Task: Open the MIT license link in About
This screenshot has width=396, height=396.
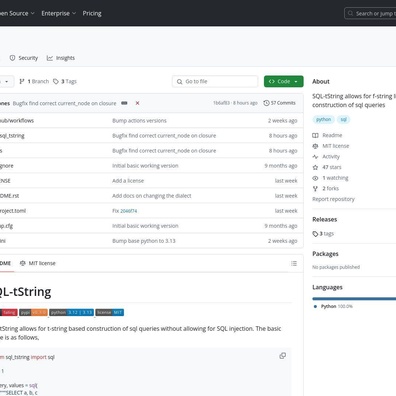Action: pyautogui.click(x=336, y=146)
